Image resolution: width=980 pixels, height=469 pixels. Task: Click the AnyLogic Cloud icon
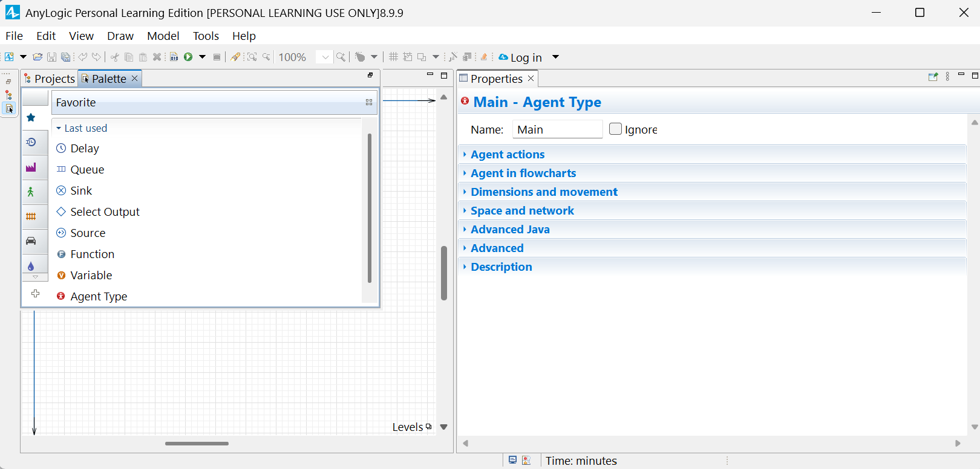tap(503, 57)
